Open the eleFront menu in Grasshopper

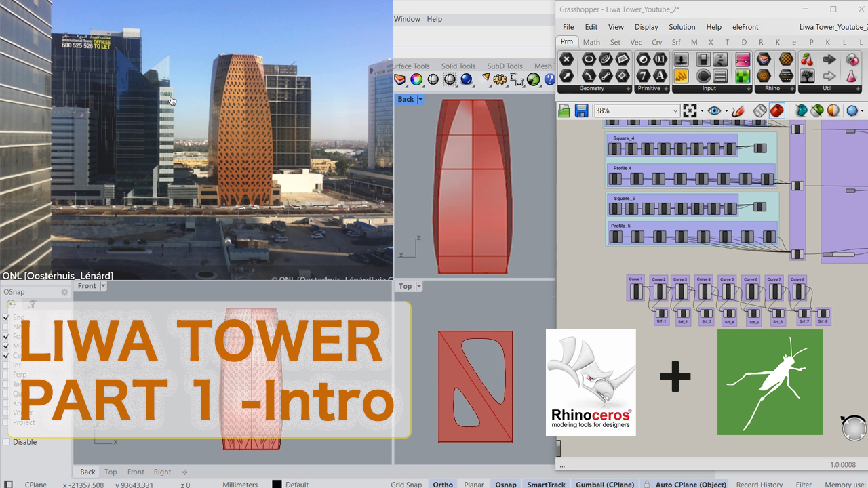pos(745,27)
